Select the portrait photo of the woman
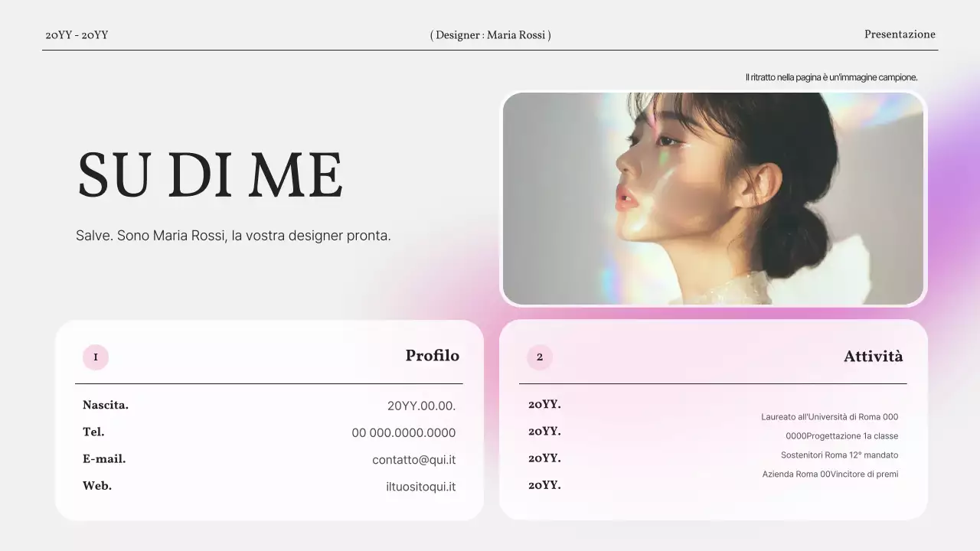 click(713, 199)
